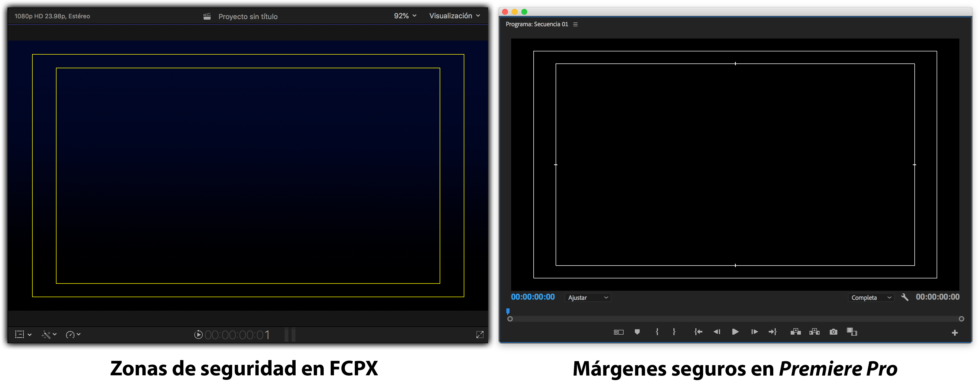Screen dimensions: 980x382
Task: Open the Ajustar zoom level dropdown
Action: click(x=588, y=297)
